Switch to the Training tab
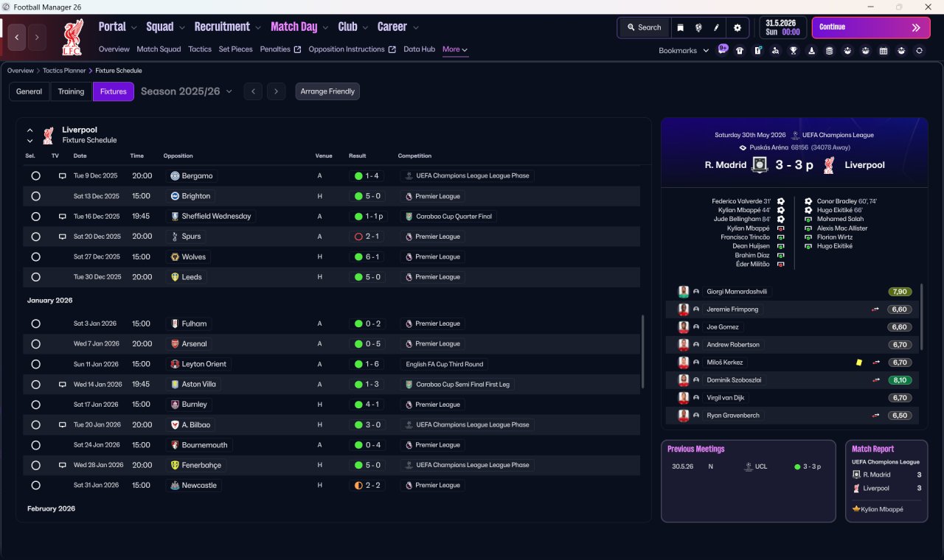Viewport: 944px width, 560px height. click(72, 91)
